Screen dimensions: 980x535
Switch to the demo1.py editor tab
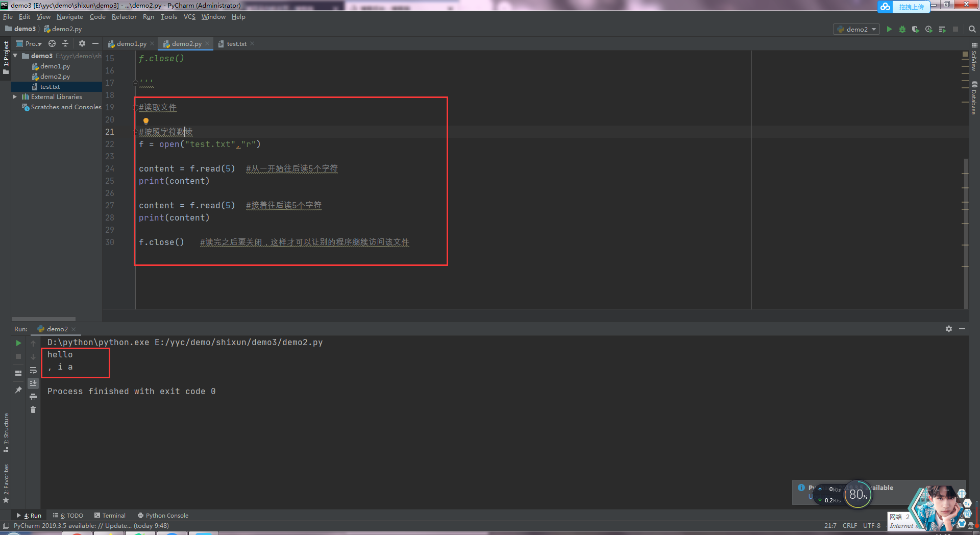(x=131, y=44)
